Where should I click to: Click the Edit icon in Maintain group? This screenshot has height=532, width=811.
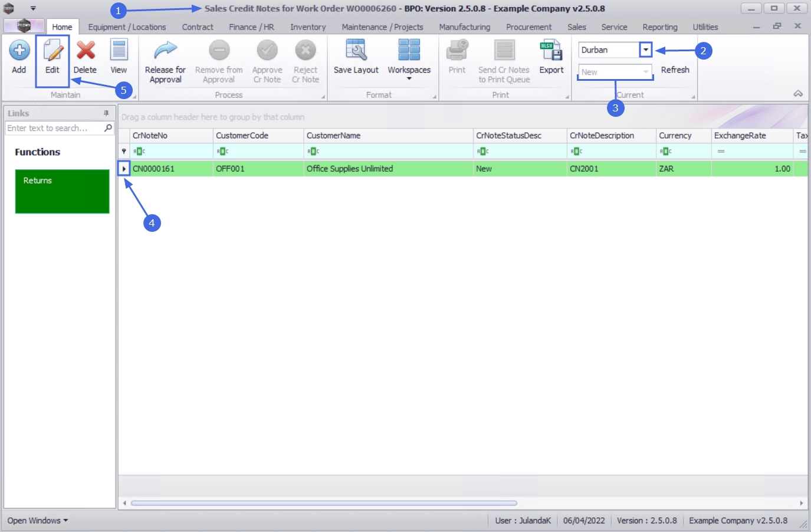[52, 51]
